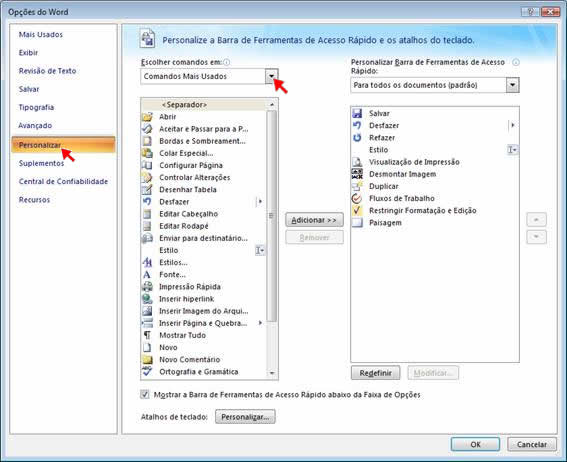Click the commands list scrollbar thumb
The width and height of the screenshot is (567, 462).
tap(272, 216)
